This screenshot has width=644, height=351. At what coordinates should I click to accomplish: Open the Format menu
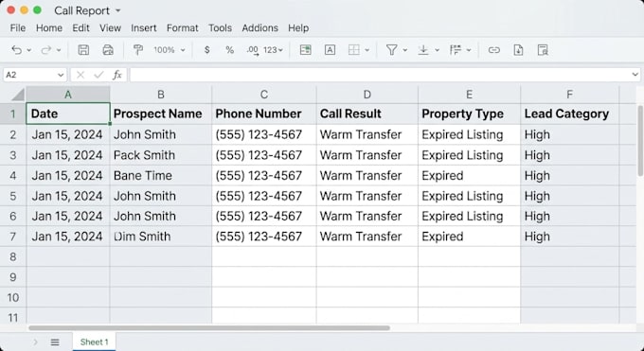[x=183, y=28]
